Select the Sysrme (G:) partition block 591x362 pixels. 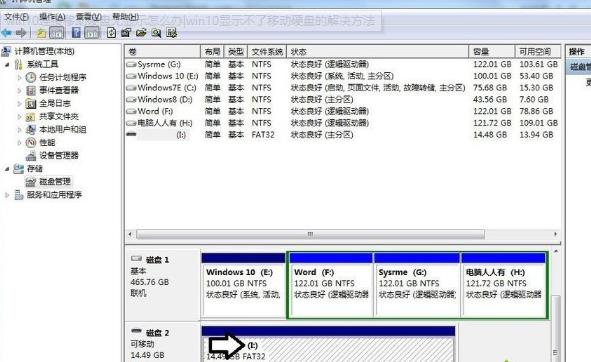point(417,285)
